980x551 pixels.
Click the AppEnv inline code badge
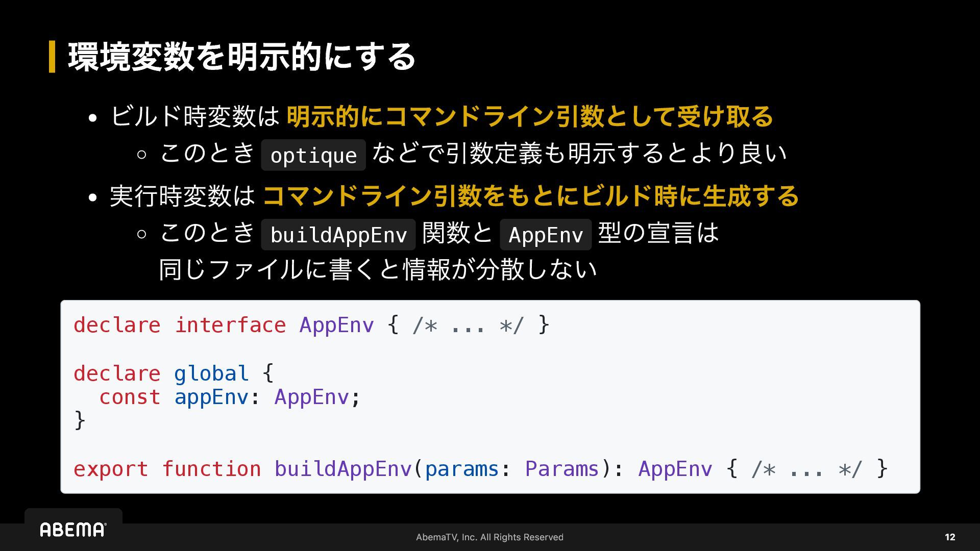(x=545, y=235)
